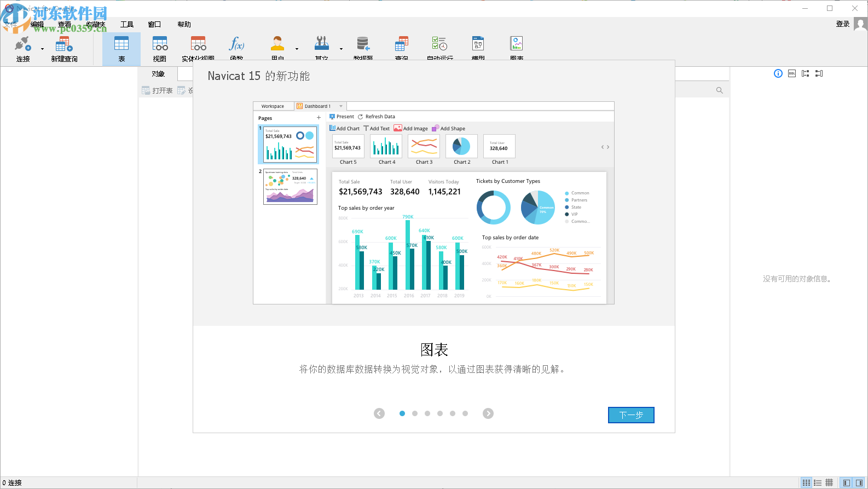Viewport: 868px width, 489px height.
Task: Switch to icon view in status bar
Action: coord(806,482)
